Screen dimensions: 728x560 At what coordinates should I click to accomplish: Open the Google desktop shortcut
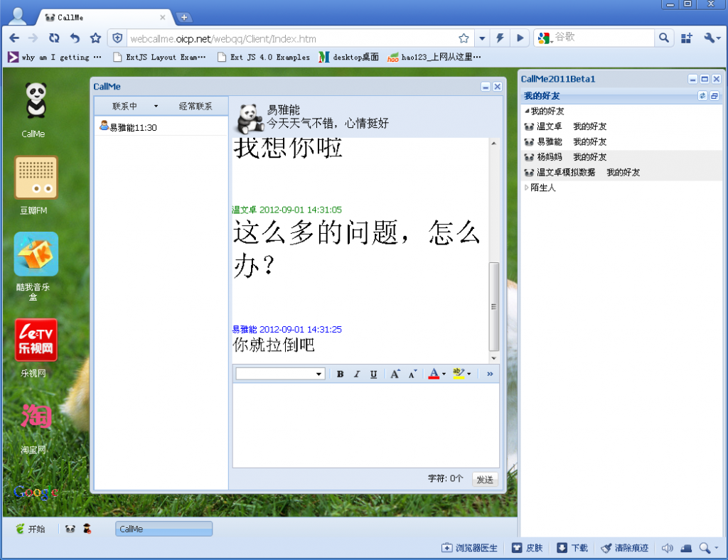tap(36, 492)
